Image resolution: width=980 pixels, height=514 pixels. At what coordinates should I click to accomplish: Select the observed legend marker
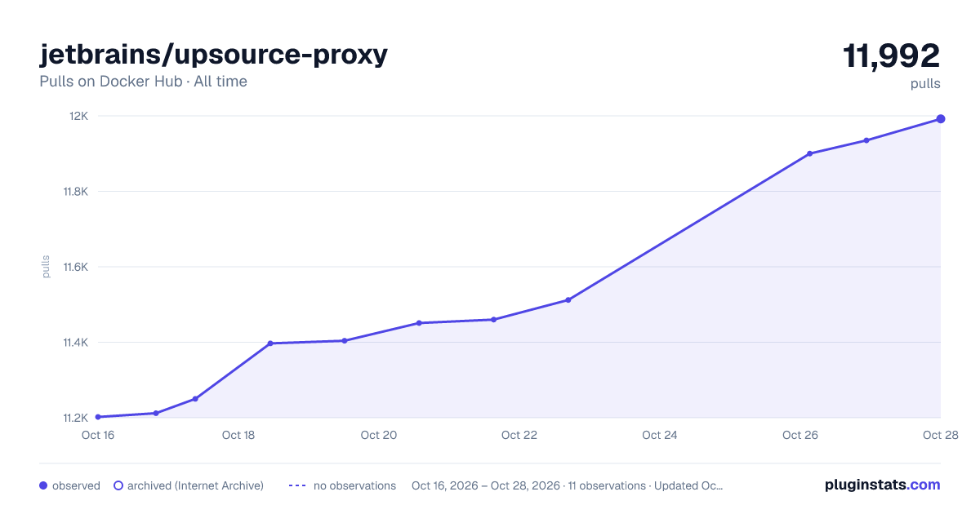click(x=43, y=485)
